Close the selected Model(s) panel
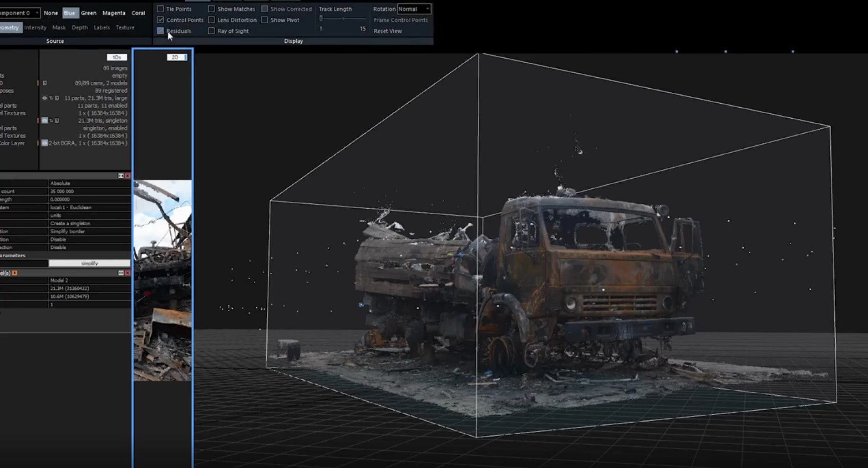Viewport: 868px width, 468px height. [127, 273]
